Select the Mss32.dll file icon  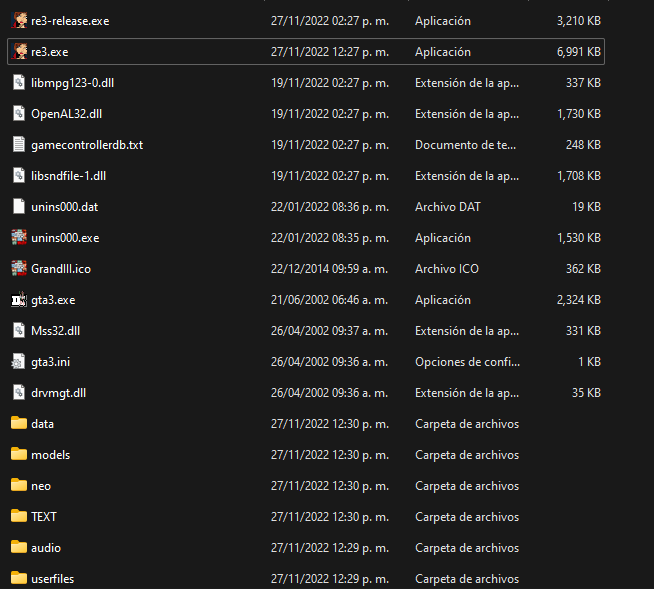coord(19,330)
